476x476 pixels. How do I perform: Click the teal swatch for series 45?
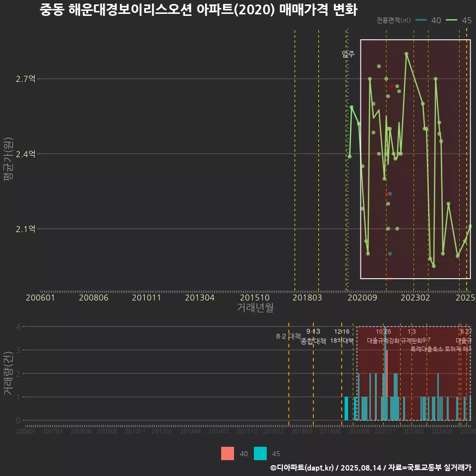(x=260, y=453)
